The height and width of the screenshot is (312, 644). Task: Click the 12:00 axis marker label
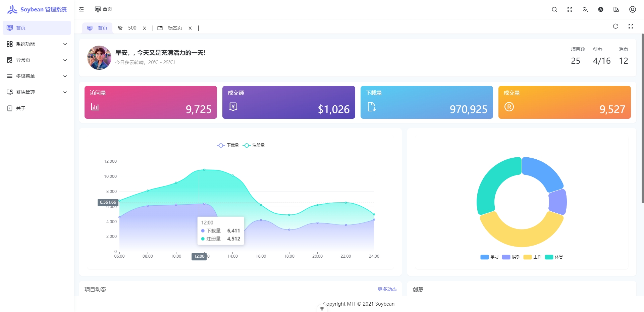coord(199,256)
